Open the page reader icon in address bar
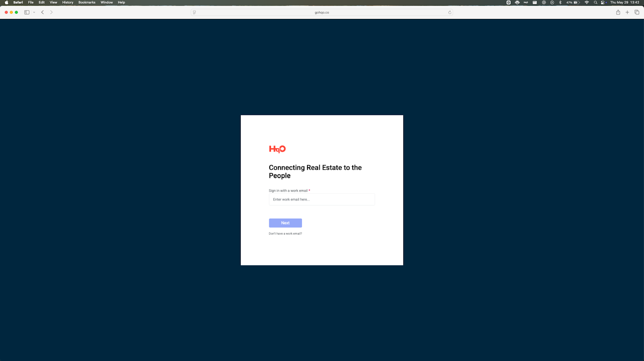The image size is (644, 361). point(194,12)
